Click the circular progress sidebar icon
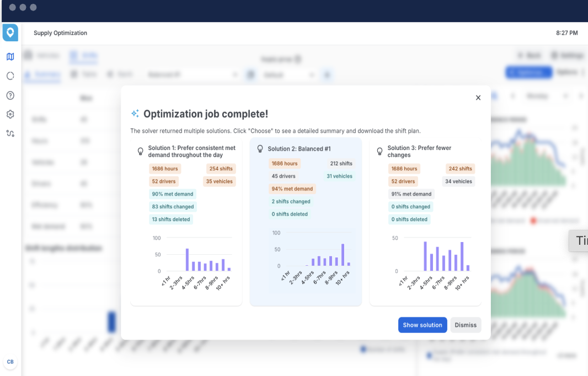Screen dimensions: 588x376 click(x=10, y=76)
